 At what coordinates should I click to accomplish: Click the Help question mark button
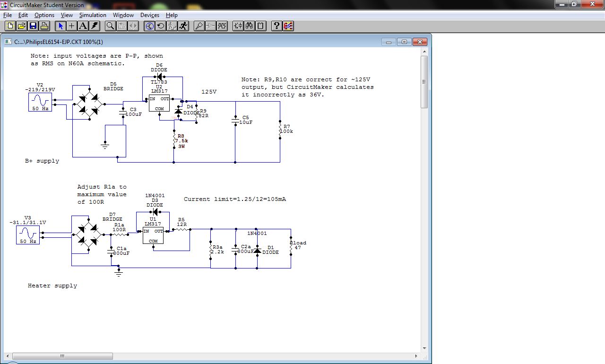[277, 26]
